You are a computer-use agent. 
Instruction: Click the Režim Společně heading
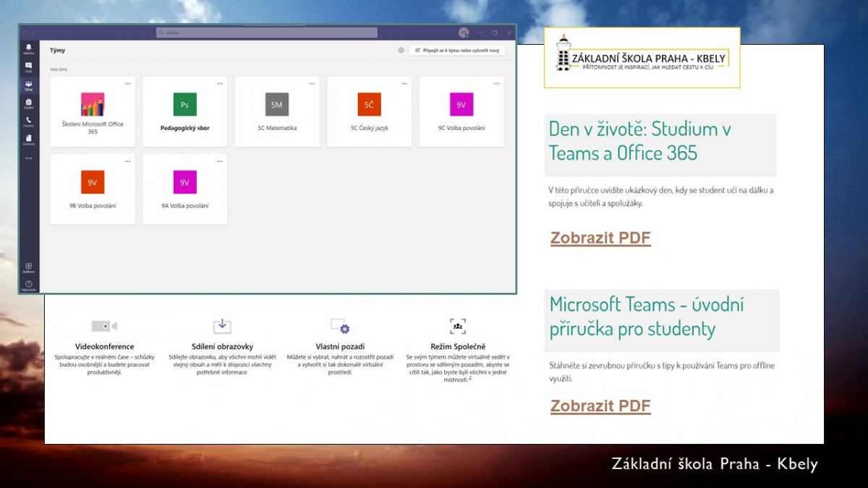(x=458, y=346)
